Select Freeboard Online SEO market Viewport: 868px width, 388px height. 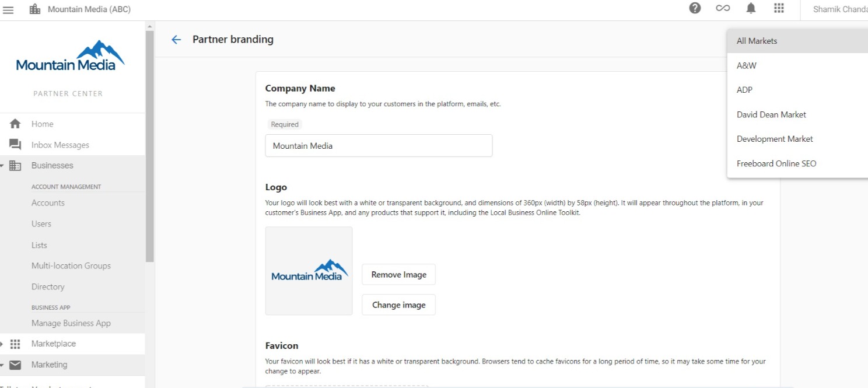click(797, 163)
